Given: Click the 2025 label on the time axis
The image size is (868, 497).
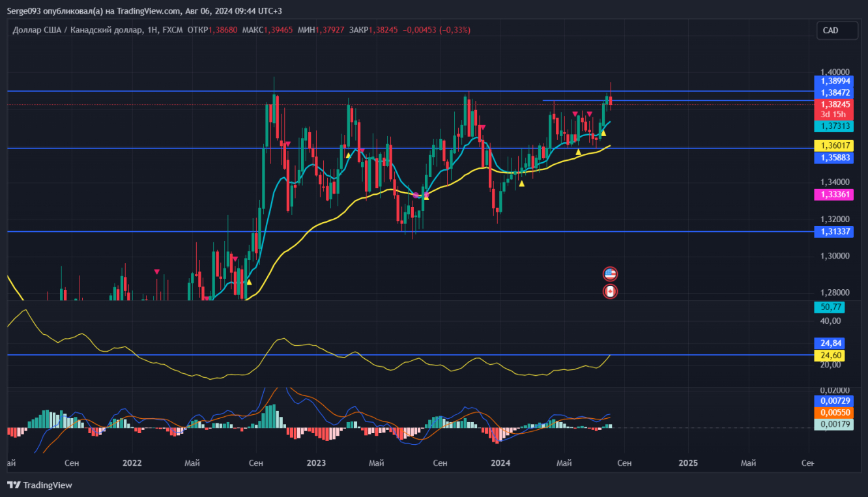Looking at the screenshot, I should 688,463.
